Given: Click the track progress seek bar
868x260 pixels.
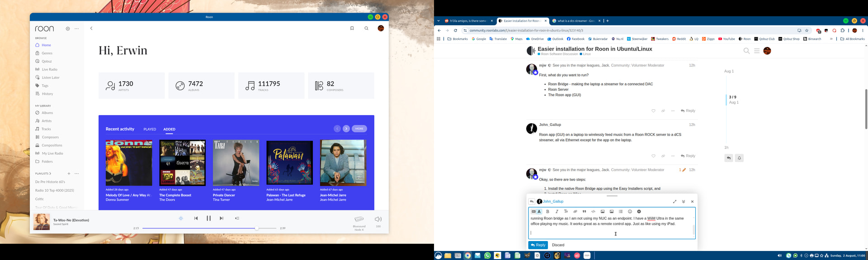Looking at the screenshot, I should [209, 228].
